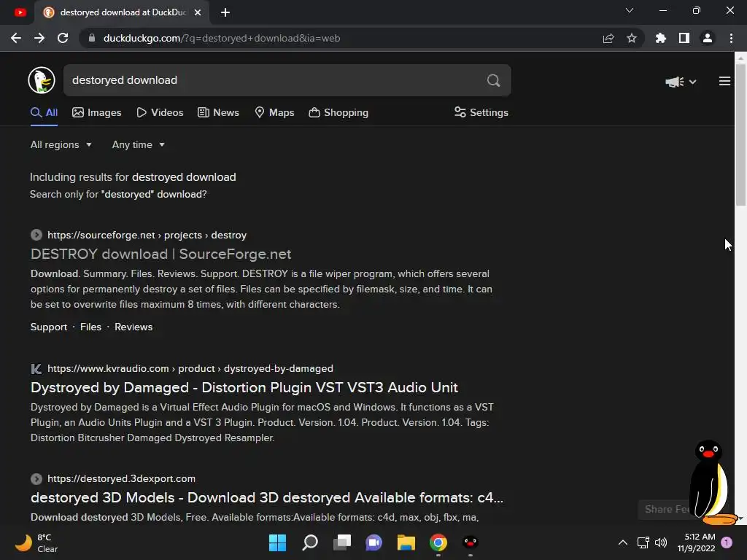Open the notification count badge

coord(727,542)
